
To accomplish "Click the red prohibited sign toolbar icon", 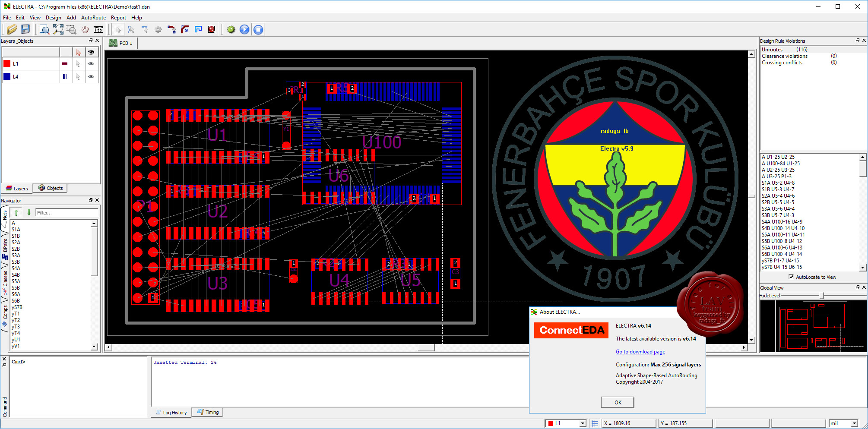I will click(212, 29).
